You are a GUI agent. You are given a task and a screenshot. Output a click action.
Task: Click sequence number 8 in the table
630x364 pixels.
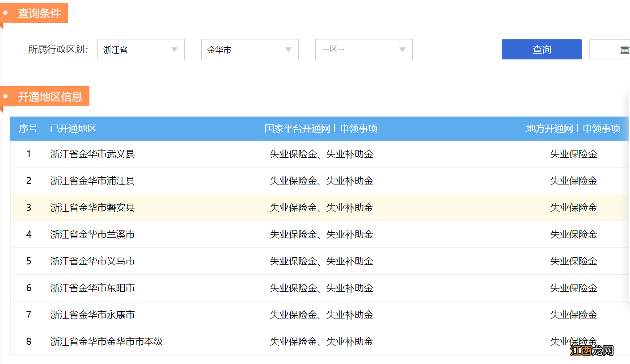(x=29, y=342)
